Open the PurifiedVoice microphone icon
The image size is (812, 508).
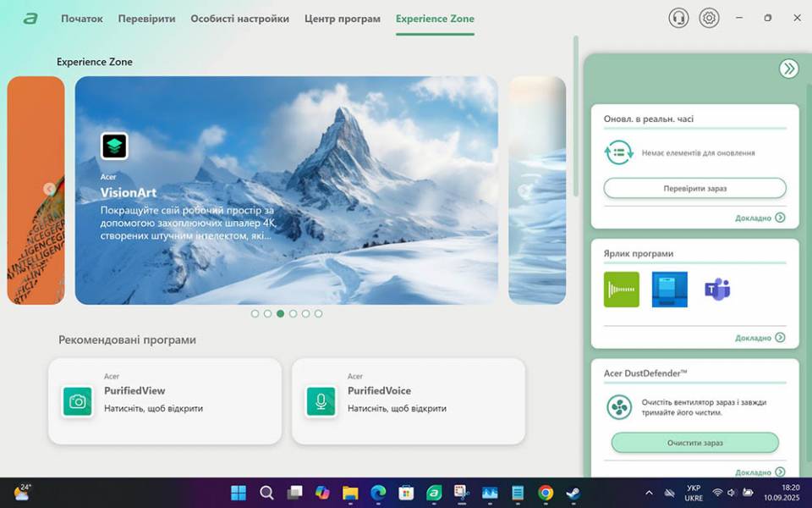point(320,402)
